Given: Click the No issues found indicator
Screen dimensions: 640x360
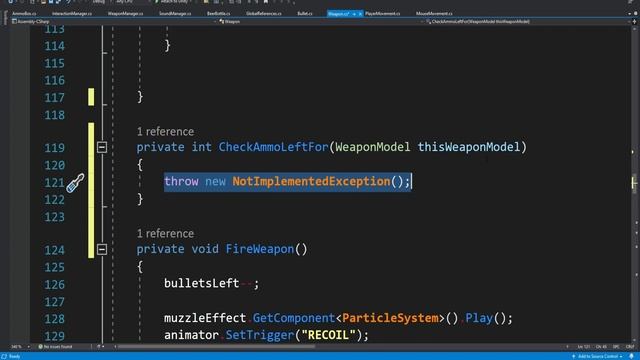Looking at the screenshot, I should (55, 347).
